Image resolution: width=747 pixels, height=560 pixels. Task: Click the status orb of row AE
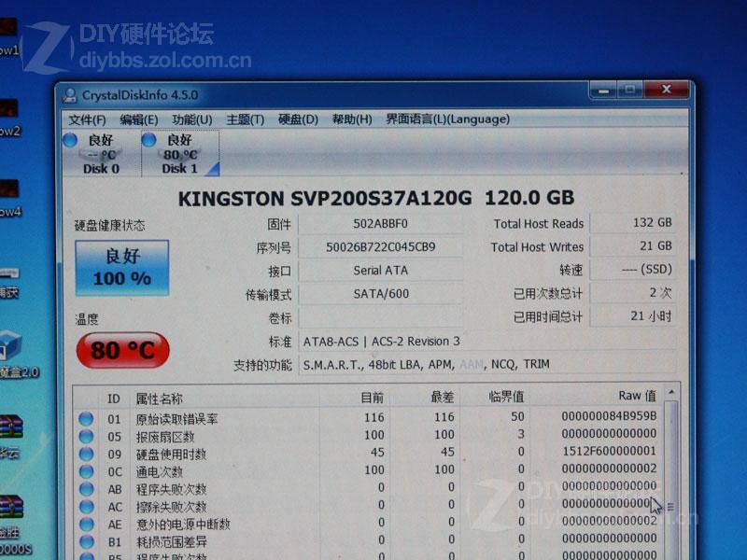tap(86, 525)
